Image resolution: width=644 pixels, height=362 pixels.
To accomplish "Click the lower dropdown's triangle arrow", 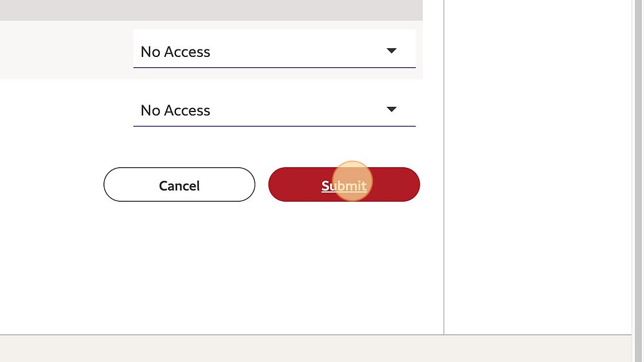I will pos(392,110).
